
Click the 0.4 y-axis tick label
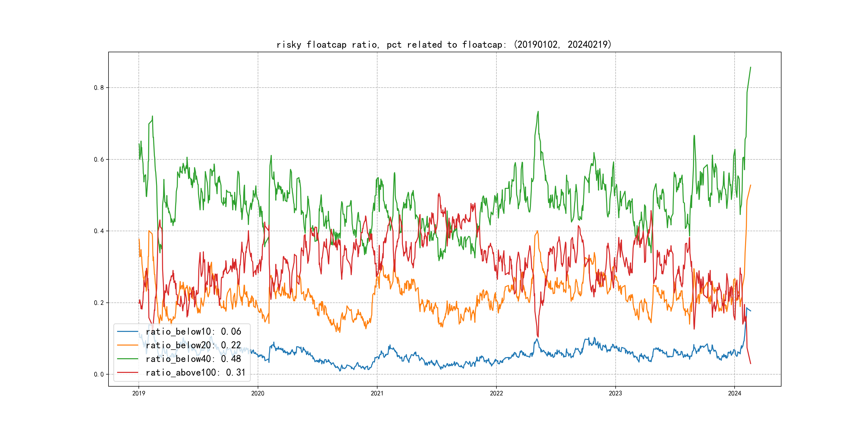click(99, 231)
